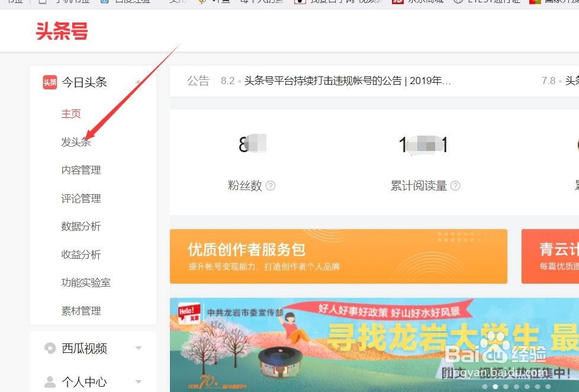The width and height of the screenshot is (579, 392).
Task: Open 评论管理 in sidebar
Action: tap(81, 198)
